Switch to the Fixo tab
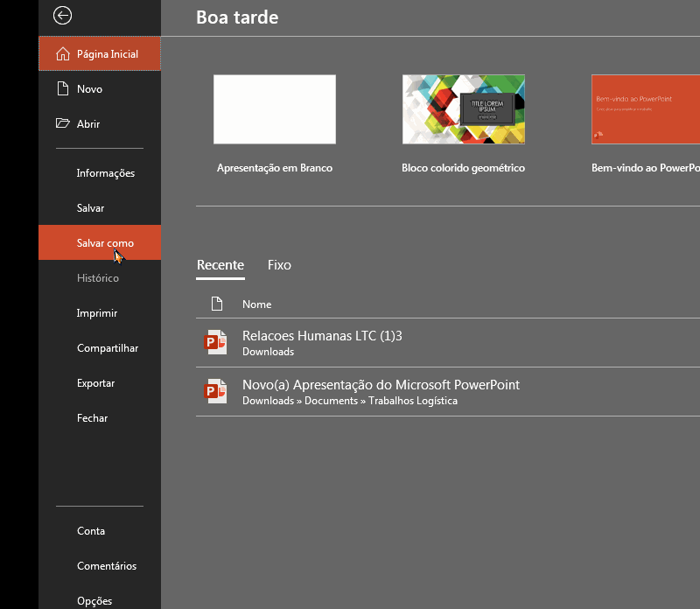700x609 pixels. pyautogui.click(x=279, y=265)
